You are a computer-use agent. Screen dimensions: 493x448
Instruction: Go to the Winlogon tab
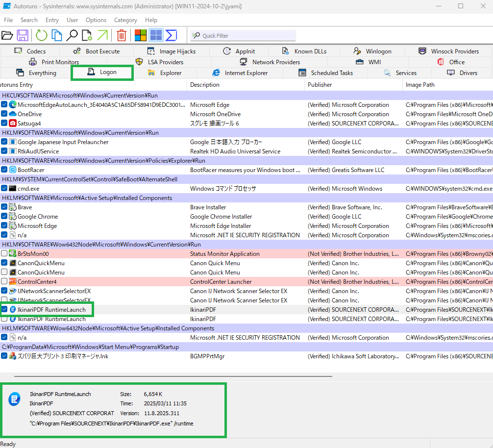[x=372, y=51]
